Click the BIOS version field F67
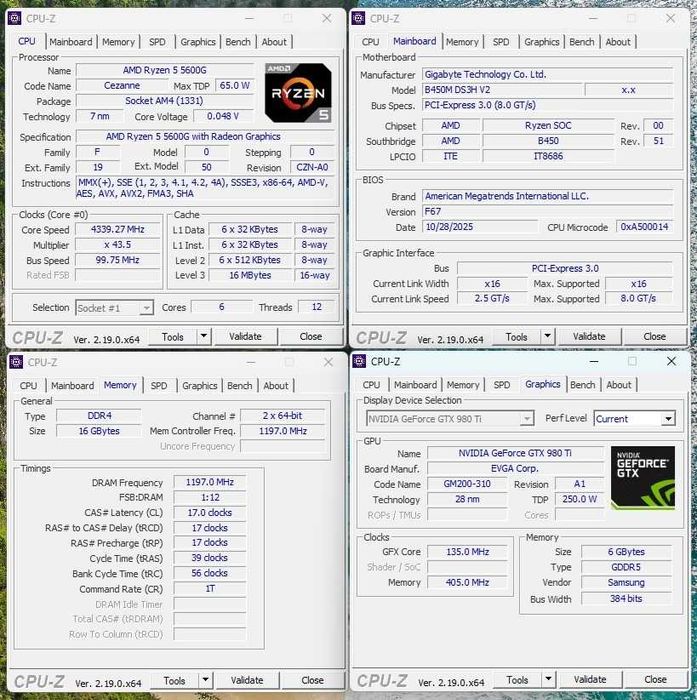The image size is (697, 700). point(547,212)
